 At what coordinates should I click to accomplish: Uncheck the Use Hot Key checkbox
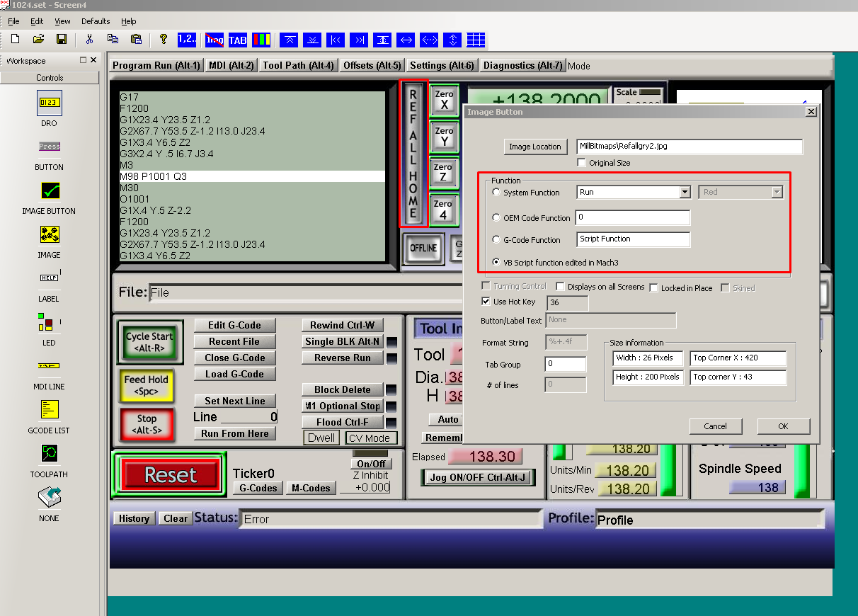tap(485, 301)
